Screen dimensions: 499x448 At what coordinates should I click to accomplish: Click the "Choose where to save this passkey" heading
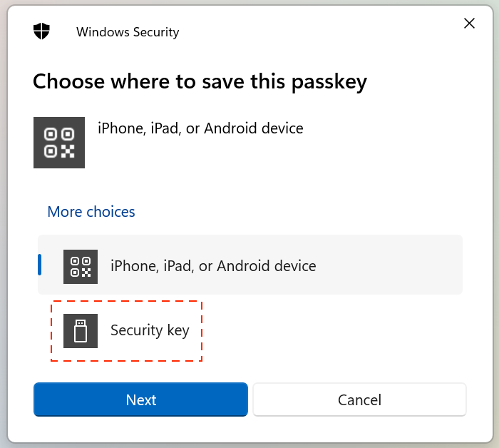click(200, 81)
